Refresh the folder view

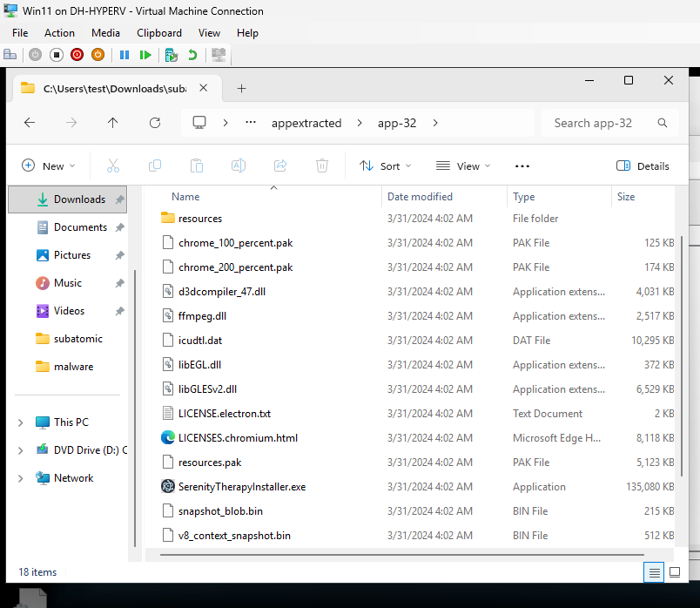155,123
